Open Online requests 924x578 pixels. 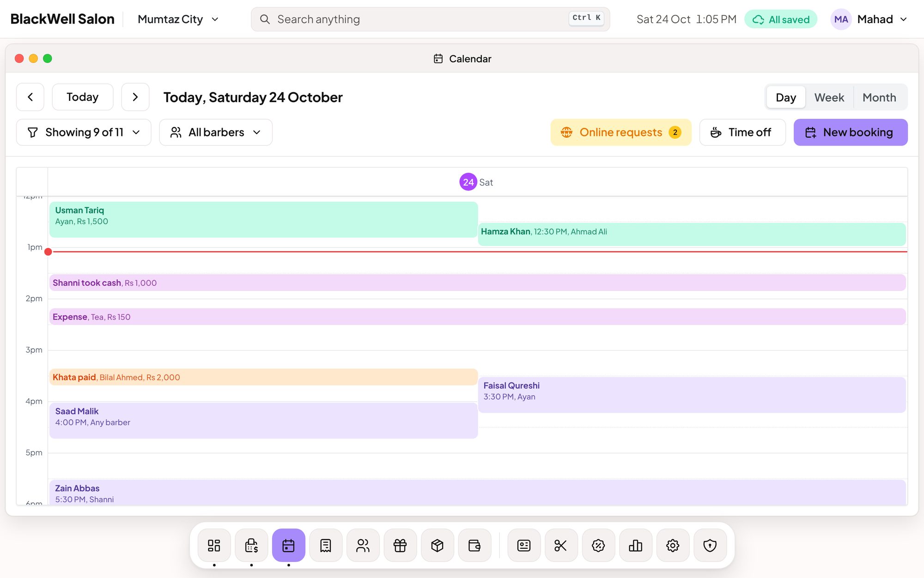tap(621, 132)
